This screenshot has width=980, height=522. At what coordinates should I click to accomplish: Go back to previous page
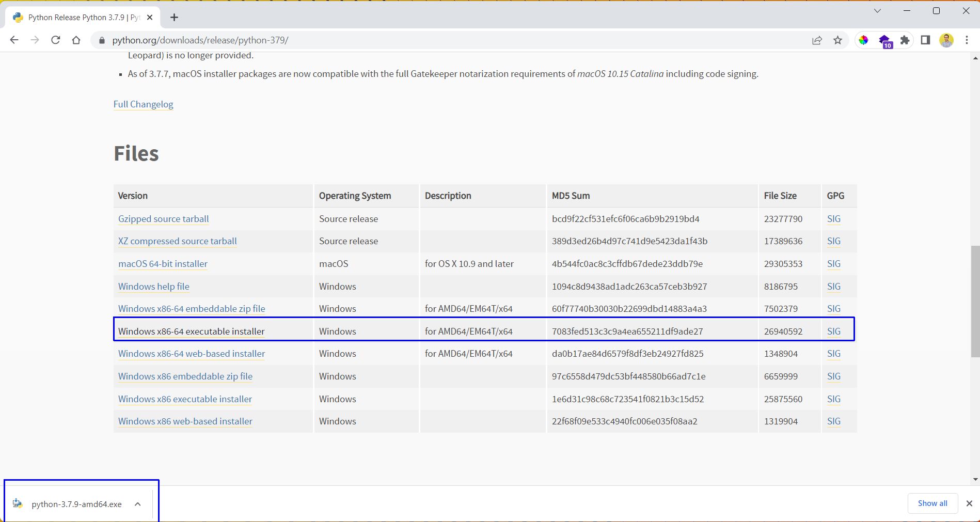point(14,40)
